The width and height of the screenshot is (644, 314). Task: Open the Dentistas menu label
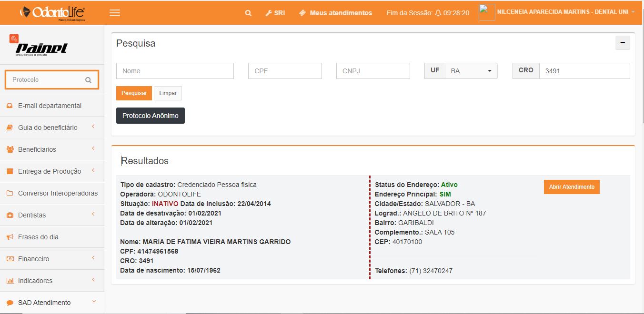32,215
